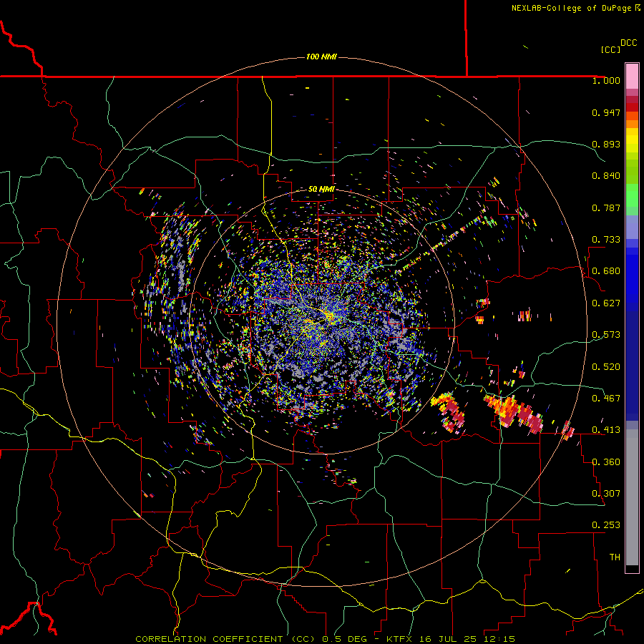Click the 0.467 scale value
This screenshot has height=644, width=644.
click(x=606, y=399)
